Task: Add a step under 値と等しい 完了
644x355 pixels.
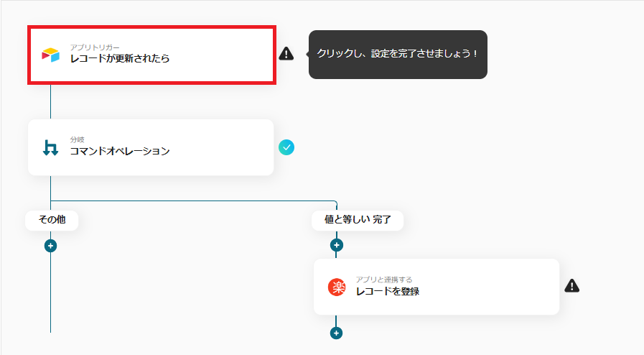Action: (x=337, y=245)
